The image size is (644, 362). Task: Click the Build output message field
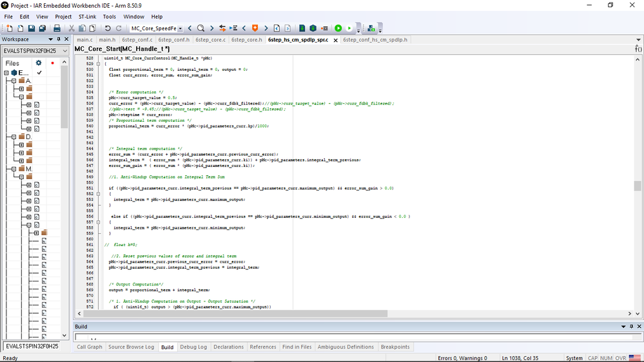pos(355,338)
